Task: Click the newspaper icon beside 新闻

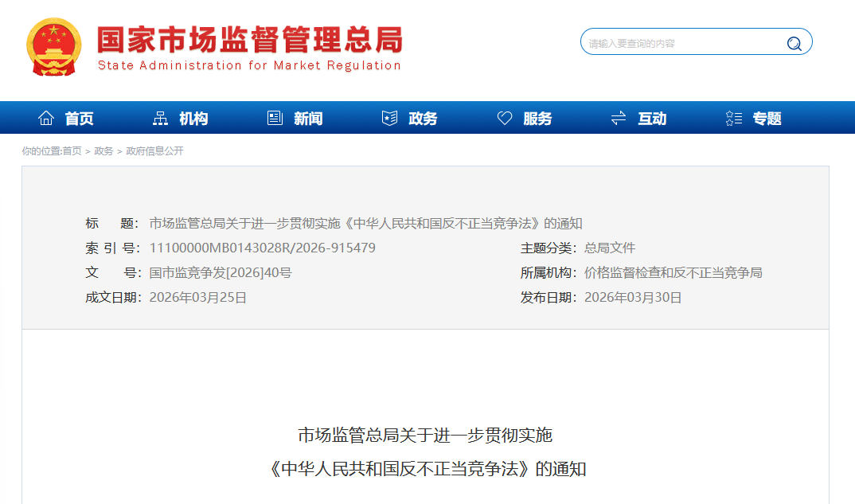Action: (275, 117)
